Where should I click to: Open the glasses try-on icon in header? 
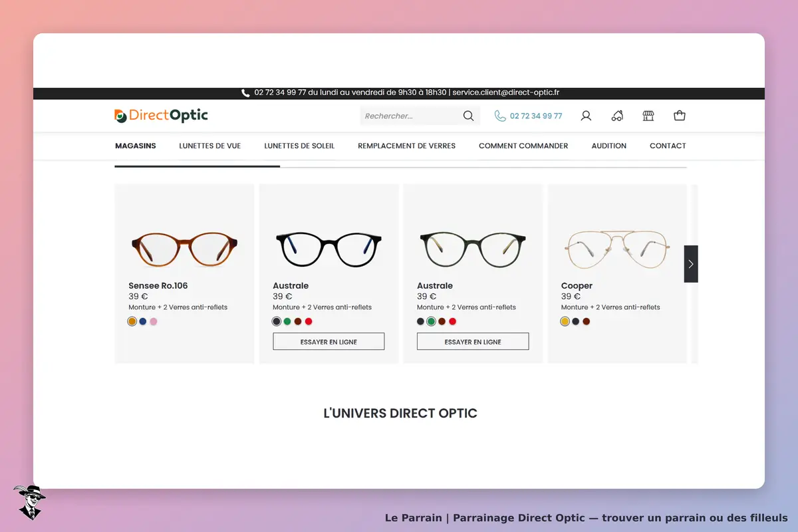pyautogui.click(x=617, y=116)
